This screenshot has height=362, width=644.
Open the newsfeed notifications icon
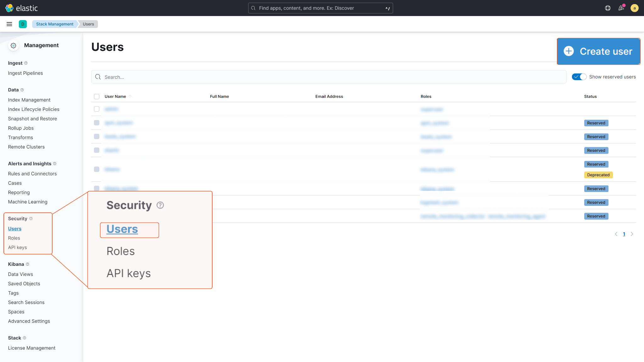(621, 8)
